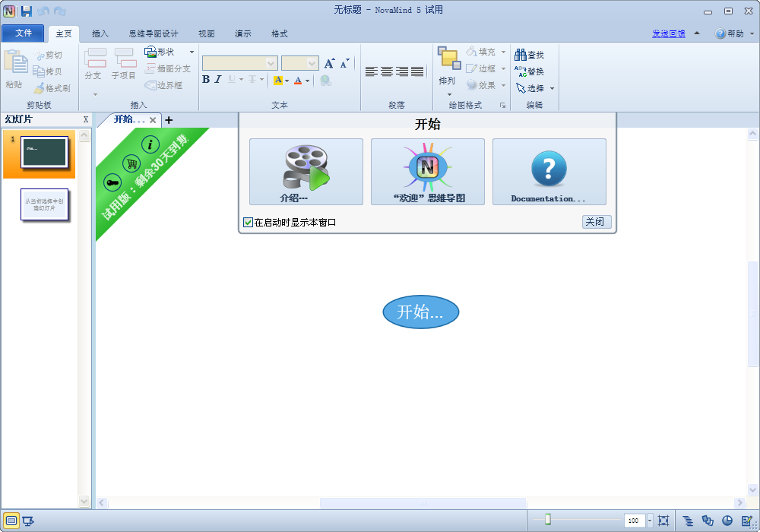Screen dimensions: 760x532
Task: Select the Format Painter (格式刷) brush
Action: click(39, 88)
